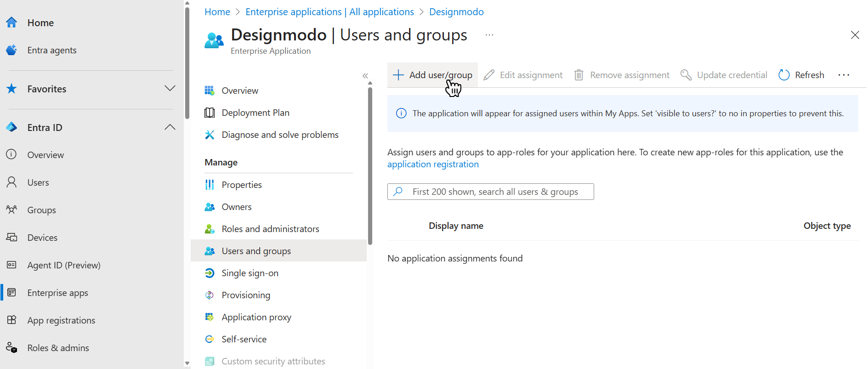Open Entra ID Overview info icon
868x369 pixels.
(x=11, y=154)
